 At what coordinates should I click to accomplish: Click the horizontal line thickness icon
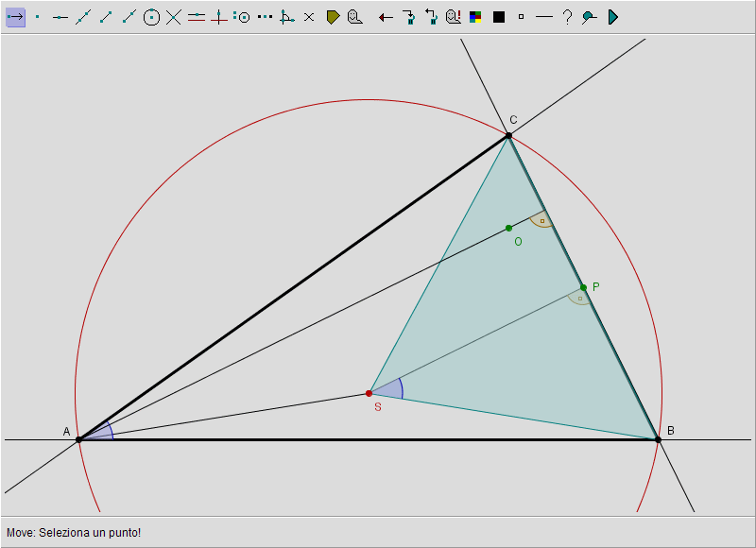pos(544,17)
